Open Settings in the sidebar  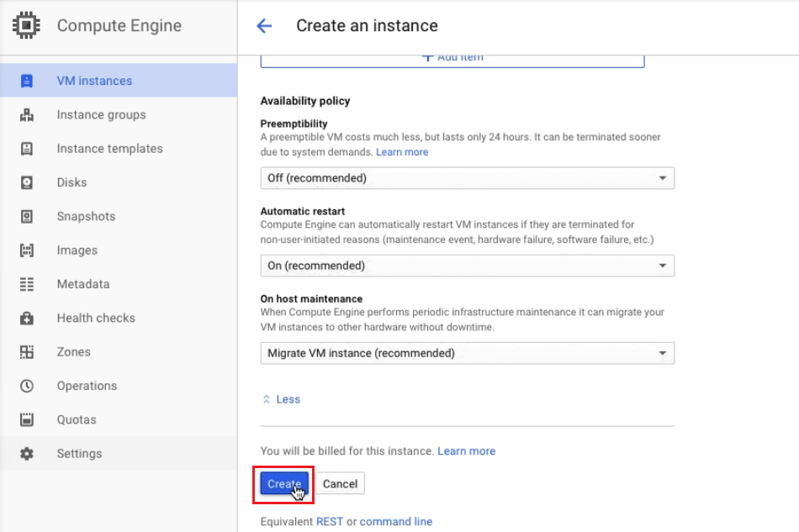click(x=119, y=454)
